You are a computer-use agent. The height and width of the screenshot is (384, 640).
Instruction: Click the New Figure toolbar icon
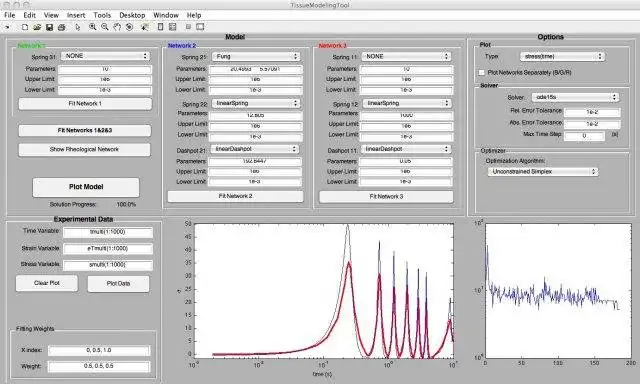coord(25,27)
